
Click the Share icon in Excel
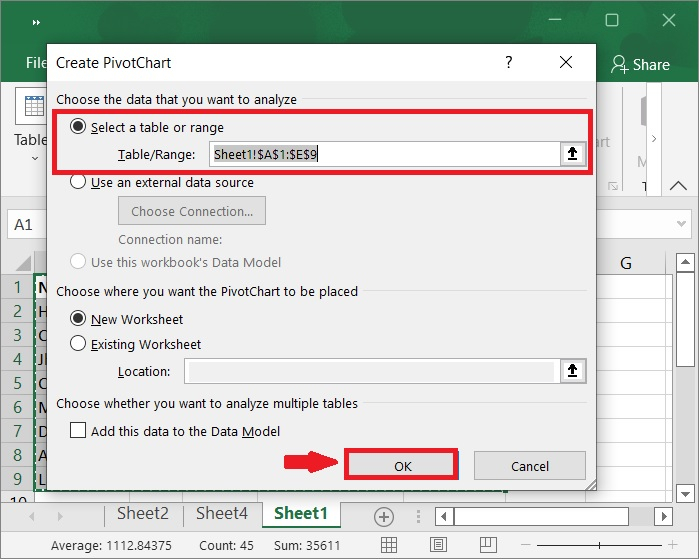pyautogui.click(x=619, y=64)
